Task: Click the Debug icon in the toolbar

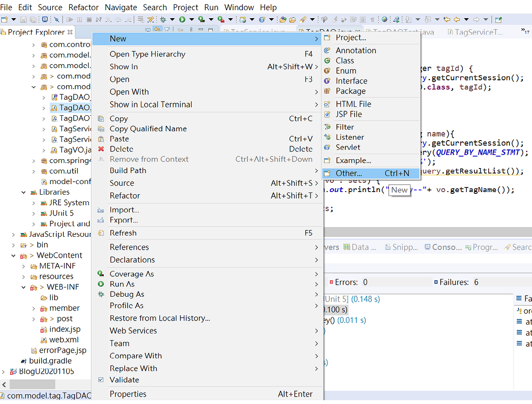Action: coord(163,20)
